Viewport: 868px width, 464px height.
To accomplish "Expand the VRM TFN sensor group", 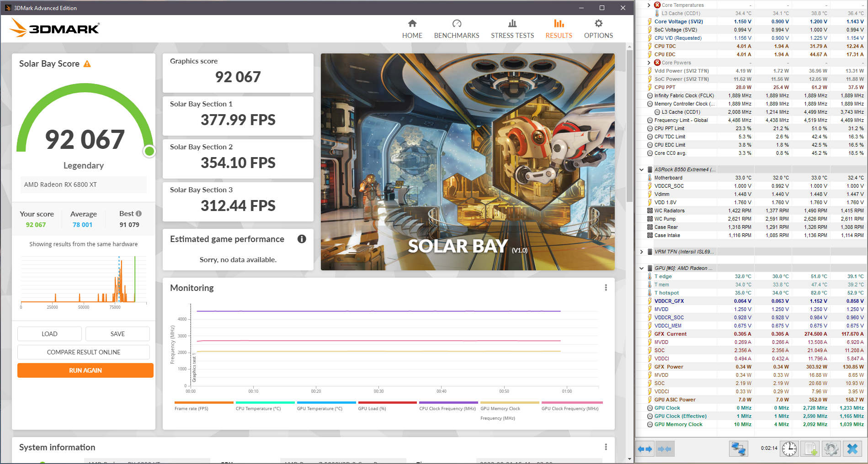I will (641, 252).
